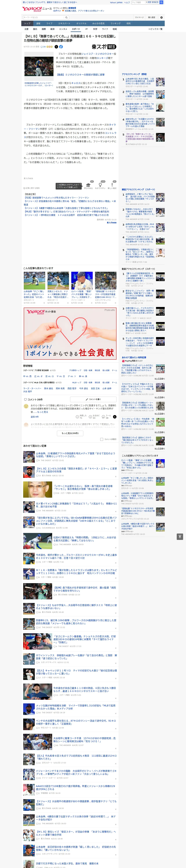Image resolution: width=186 pixels, height=868 pixels.
Task: Open the 購入履歴 link
Action: coord(152,18)
